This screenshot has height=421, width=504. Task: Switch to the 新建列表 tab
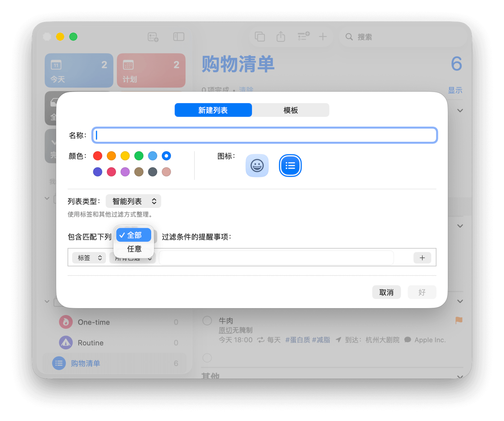pyautogui.click(x=213, y=110)
